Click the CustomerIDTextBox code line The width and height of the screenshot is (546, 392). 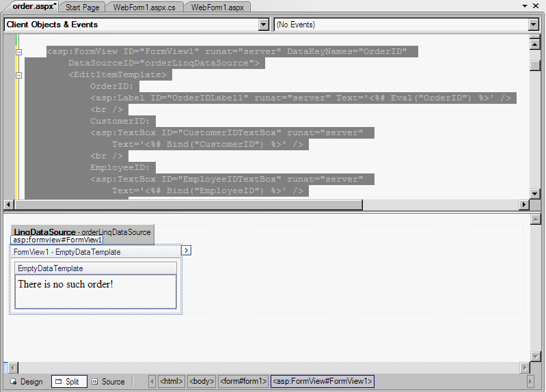tap(227, 132)
